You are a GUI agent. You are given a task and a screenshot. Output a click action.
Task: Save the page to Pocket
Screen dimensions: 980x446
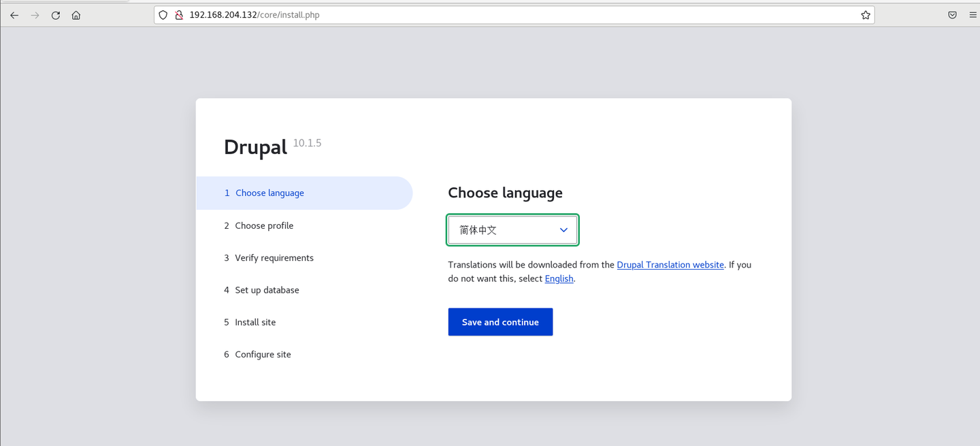pyautogui.click(x=952, y=15)
